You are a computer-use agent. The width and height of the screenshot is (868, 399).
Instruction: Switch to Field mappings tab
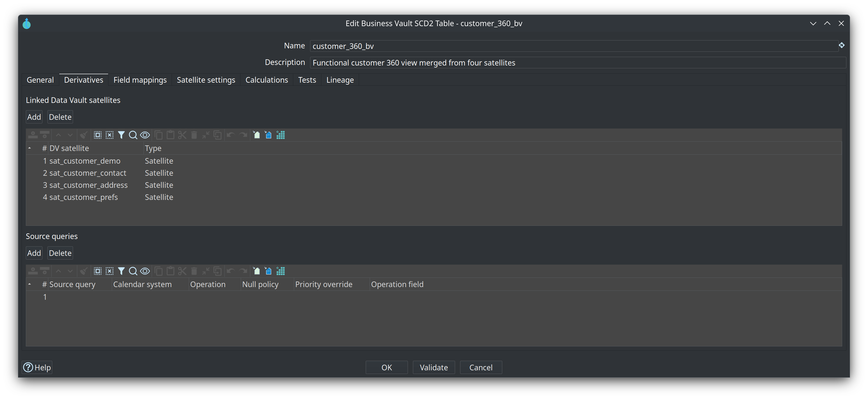coord(140,80)
